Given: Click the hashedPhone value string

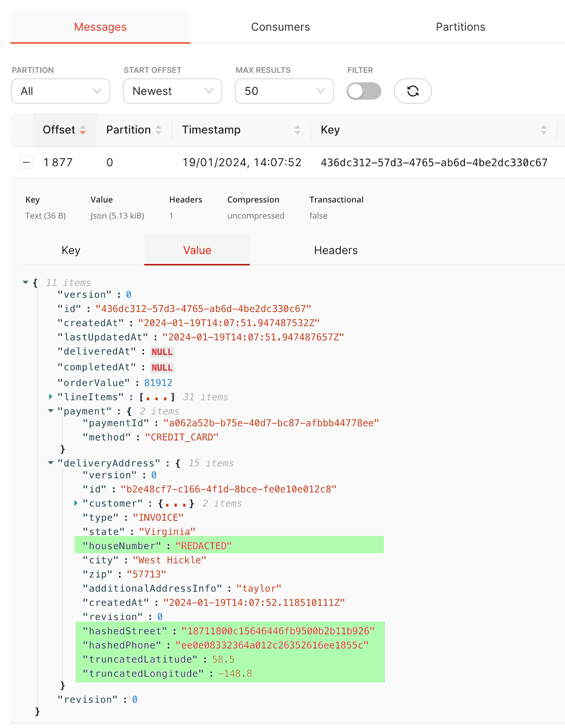Looking at the screenshot, I should click(272, 645).
